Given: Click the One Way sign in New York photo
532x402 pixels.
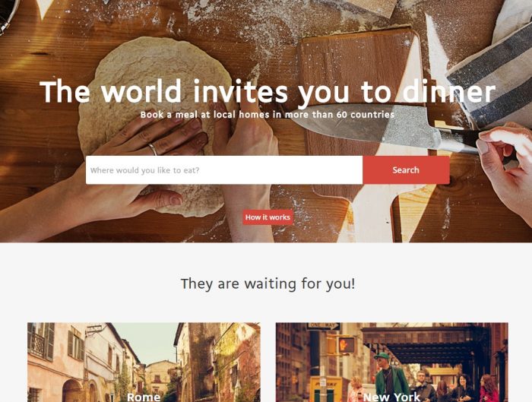Looking at the screenshot, I should pos(324,326).
